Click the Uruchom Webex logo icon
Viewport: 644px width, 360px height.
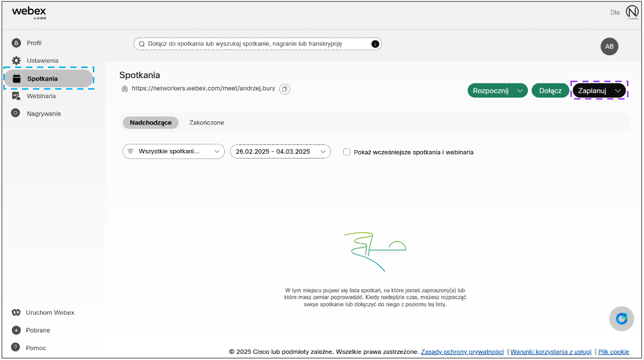(16, 312)
